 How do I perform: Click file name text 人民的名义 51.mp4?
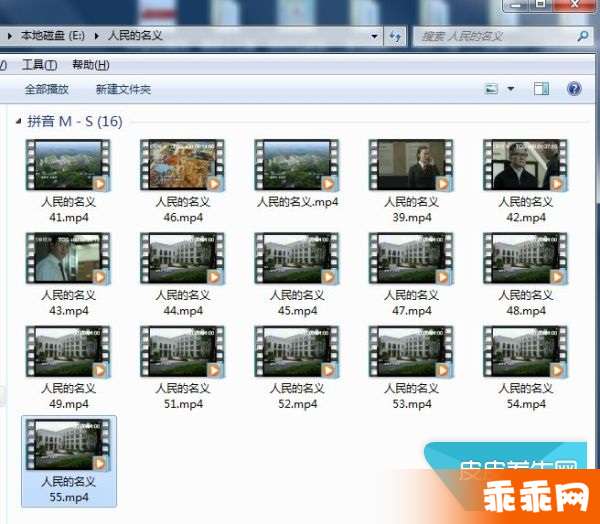click(183, 396)
